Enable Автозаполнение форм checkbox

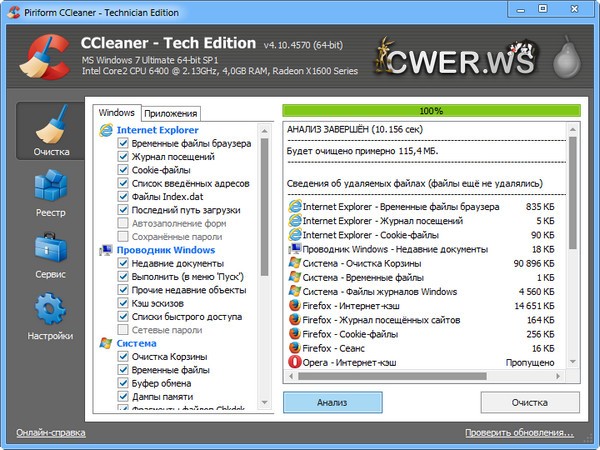click(123, 223)
